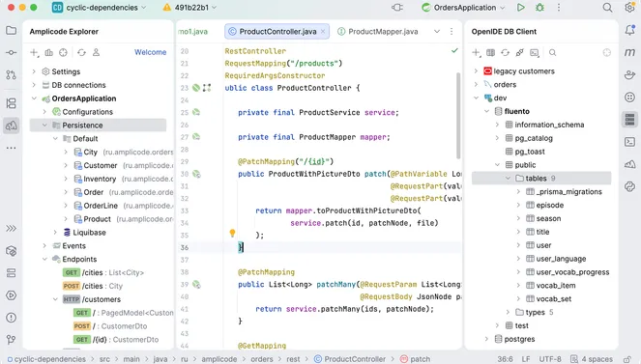Switch to the ProductMapper.java tab

pyautogui.click(x=378, y=32)
